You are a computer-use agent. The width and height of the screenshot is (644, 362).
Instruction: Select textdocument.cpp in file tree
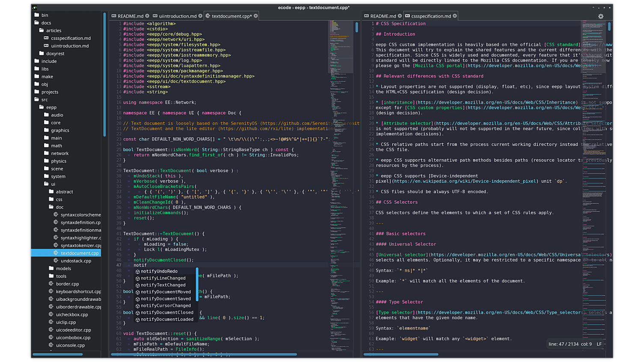point(66,253)
